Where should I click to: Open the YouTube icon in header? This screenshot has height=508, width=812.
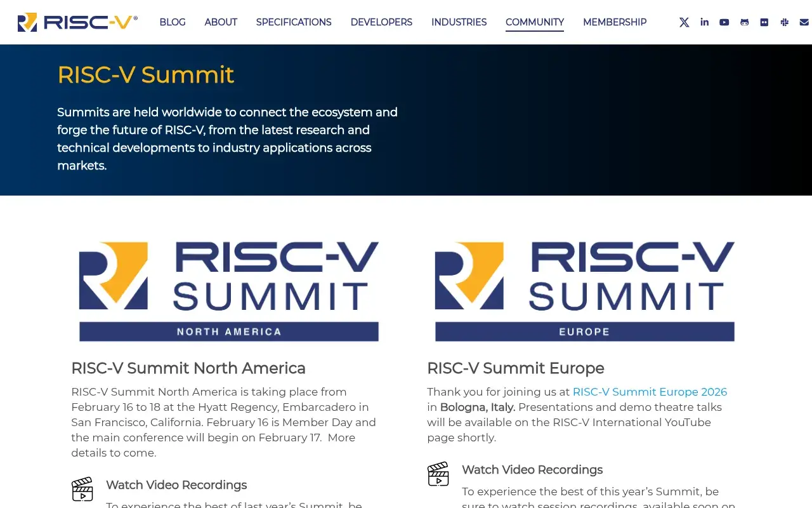tap(724, 22)
